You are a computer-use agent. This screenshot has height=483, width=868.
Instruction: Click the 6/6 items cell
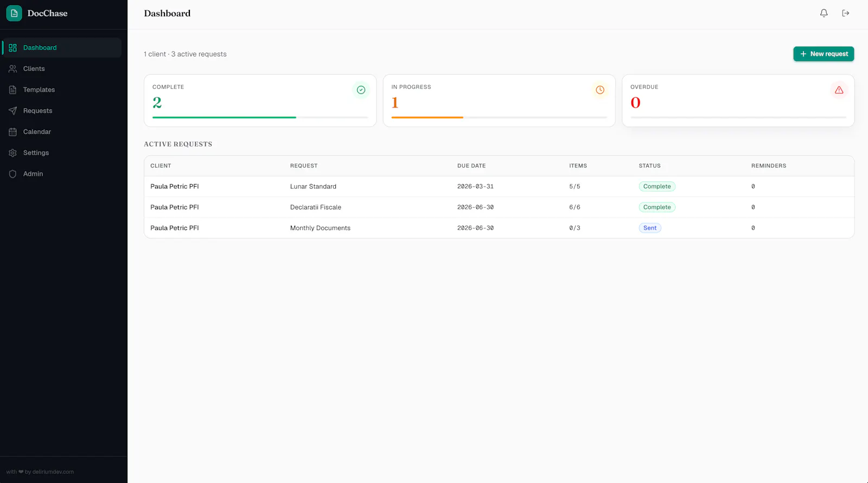[575, 207]
